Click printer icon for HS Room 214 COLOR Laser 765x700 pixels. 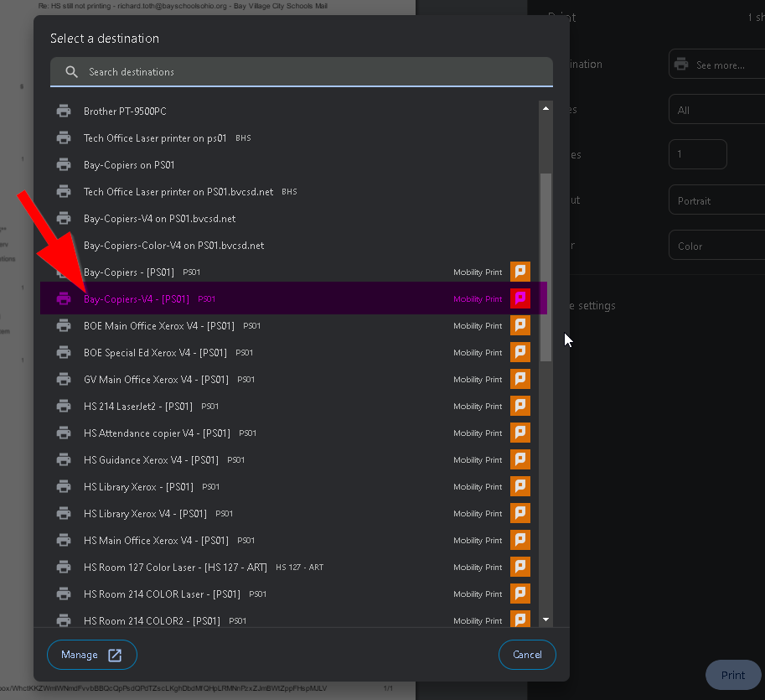tap(64, 594)
